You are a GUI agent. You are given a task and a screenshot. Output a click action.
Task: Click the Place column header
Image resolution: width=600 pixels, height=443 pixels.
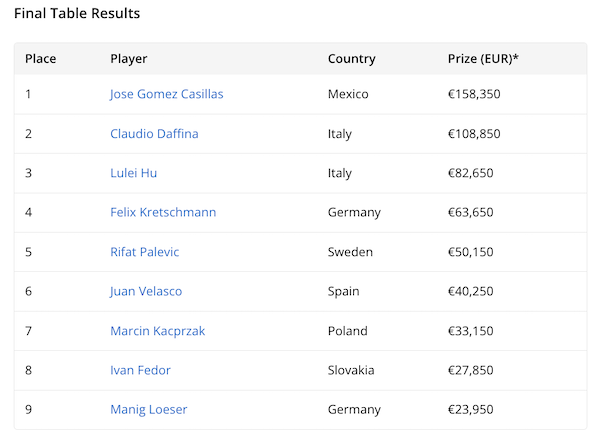coord(40,59)
